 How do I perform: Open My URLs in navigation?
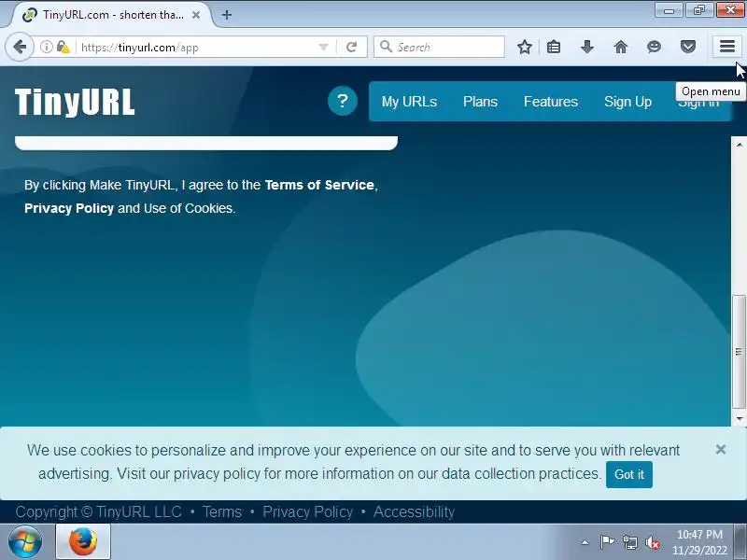[409, 102]
